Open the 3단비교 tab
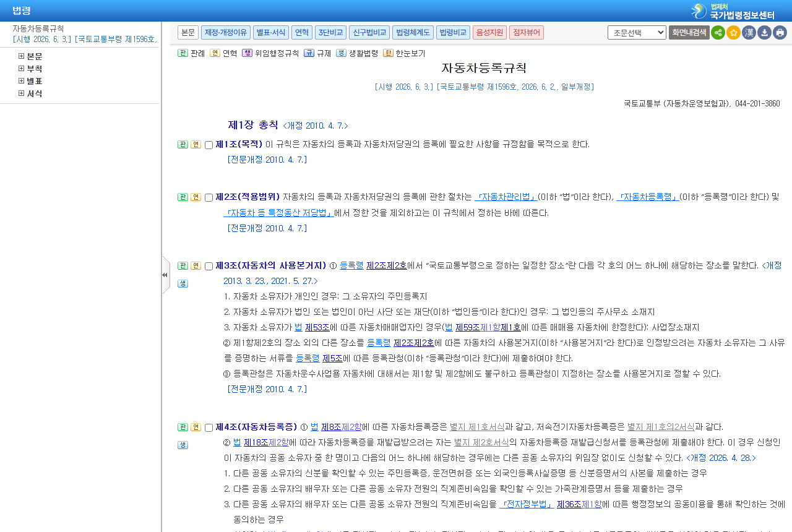This screenshot has height=532, width=792. coord(330,32)
